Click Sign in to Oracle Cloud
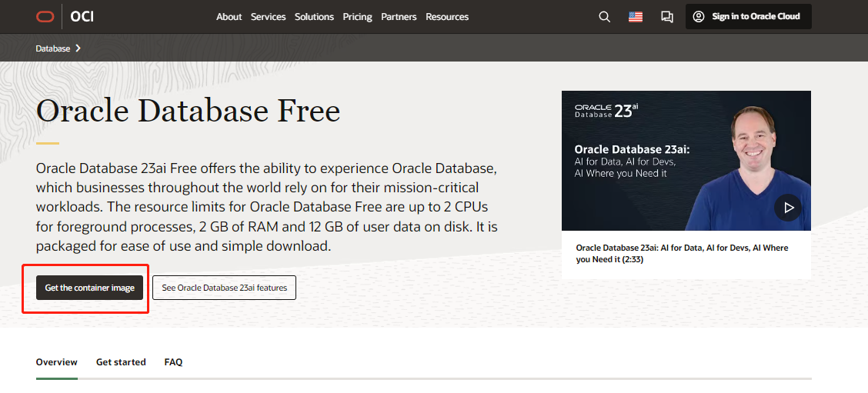Image resolution: width=868 pixels, height=393 pixels. (x=749, y=17)
